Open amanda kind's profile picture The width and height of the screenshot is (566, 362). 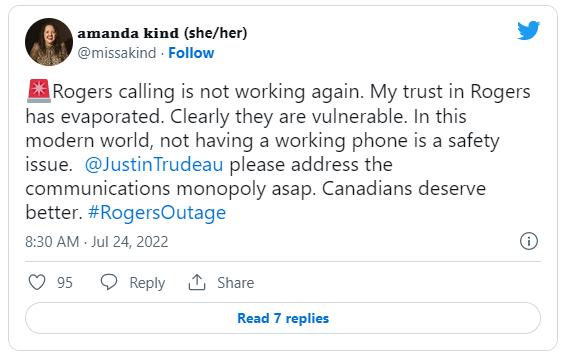tap(49, 42)
